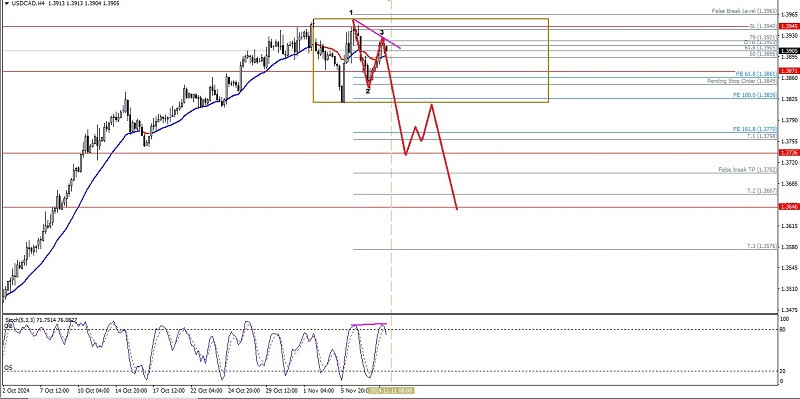Click the 100 value on stochastic scale
The width and height of the screenshot is (800, 399).
pos(786,319)
